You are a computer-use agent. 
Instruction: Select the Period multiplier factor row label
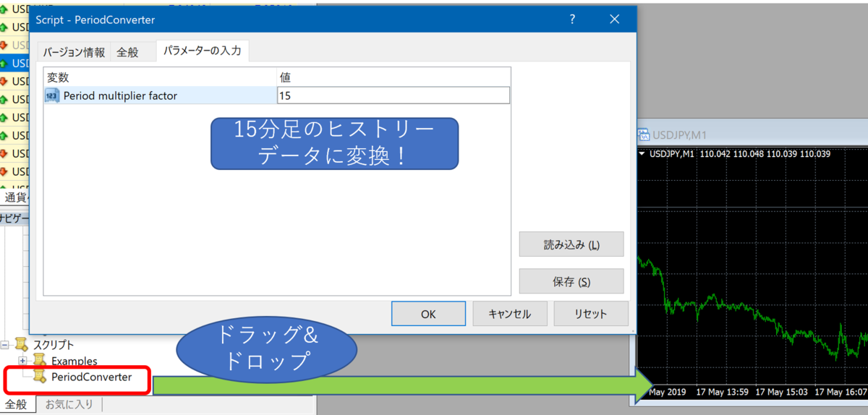(x=120, y=95)
